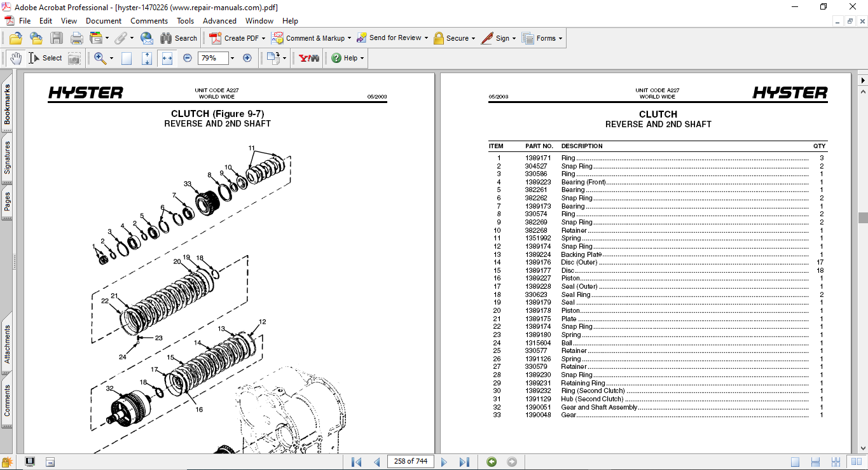
Task: Open the Organizer dropdown arrow
Action: (x=107, y=39)
